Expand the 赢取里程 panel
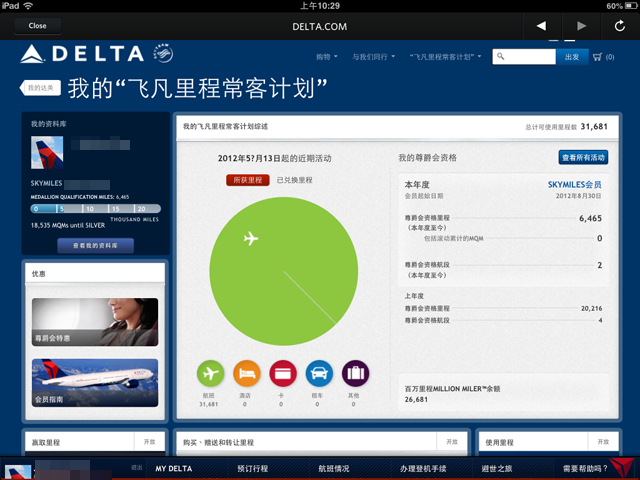 point(149,442)
